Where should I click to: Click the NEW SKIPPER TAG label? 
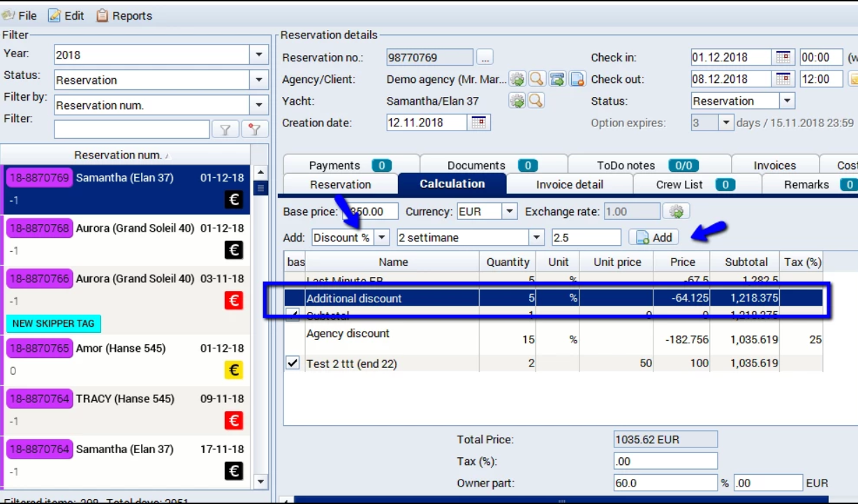click(x=54, y=324)
